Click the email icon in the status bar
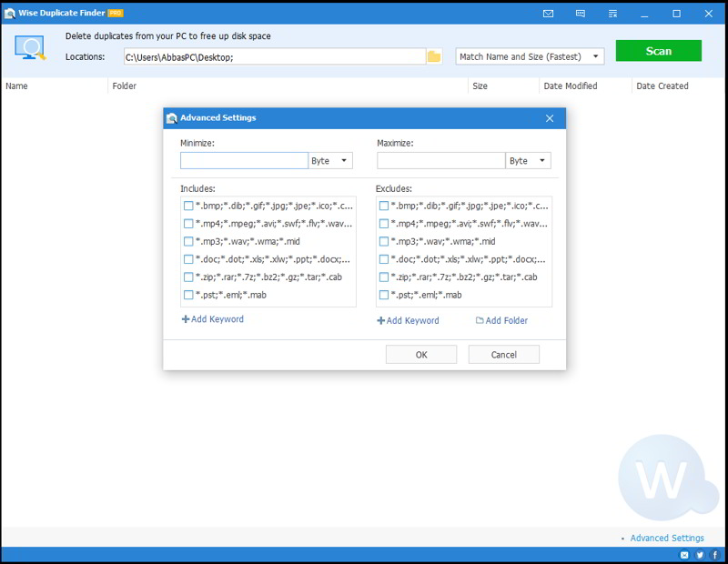 [x=684, y=555]
